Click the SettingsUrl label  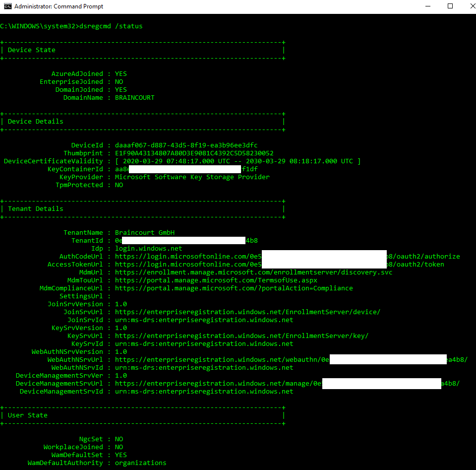(x=81, y=296)
